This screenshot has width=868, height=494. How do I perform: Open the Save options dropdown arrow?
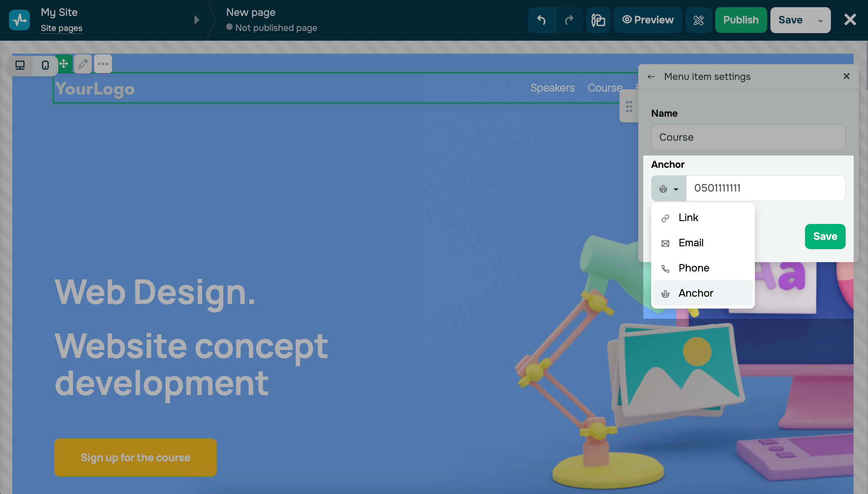(820, 21)
